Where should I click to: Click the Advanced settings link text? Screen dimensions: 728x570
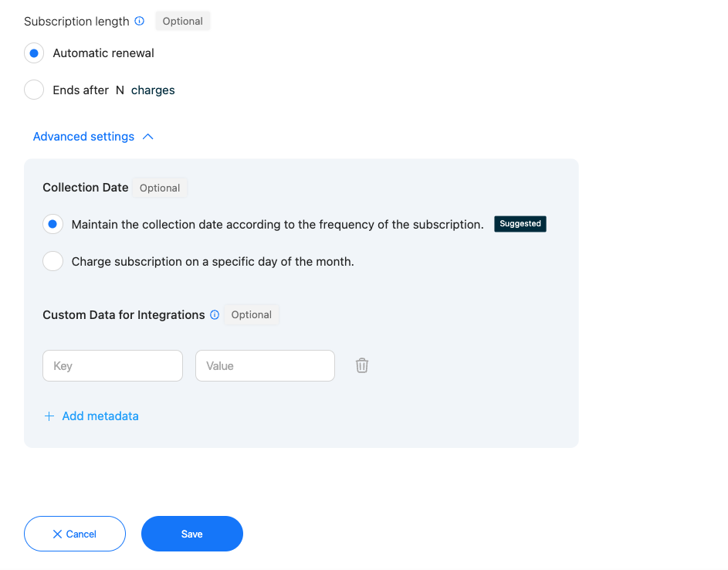(x=83, y=136)
